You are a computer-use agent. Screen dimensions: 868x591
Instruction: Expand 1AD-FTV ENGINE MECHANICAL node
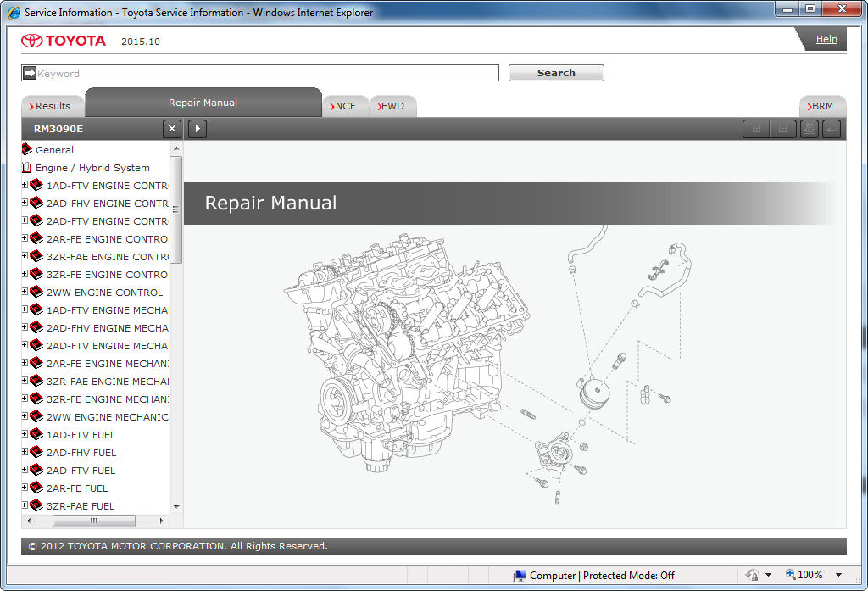(25, 309)
